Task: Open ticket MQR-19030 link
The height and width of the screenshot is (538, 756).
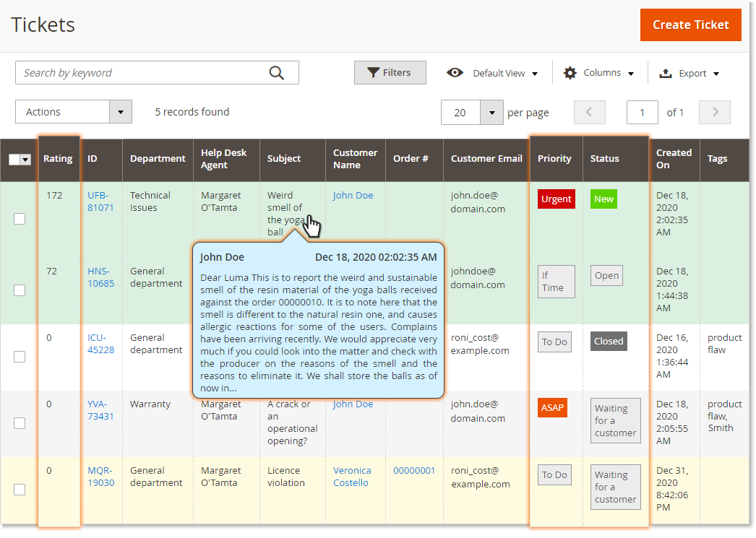Action: pyautogui.click(x=100, y=477)
